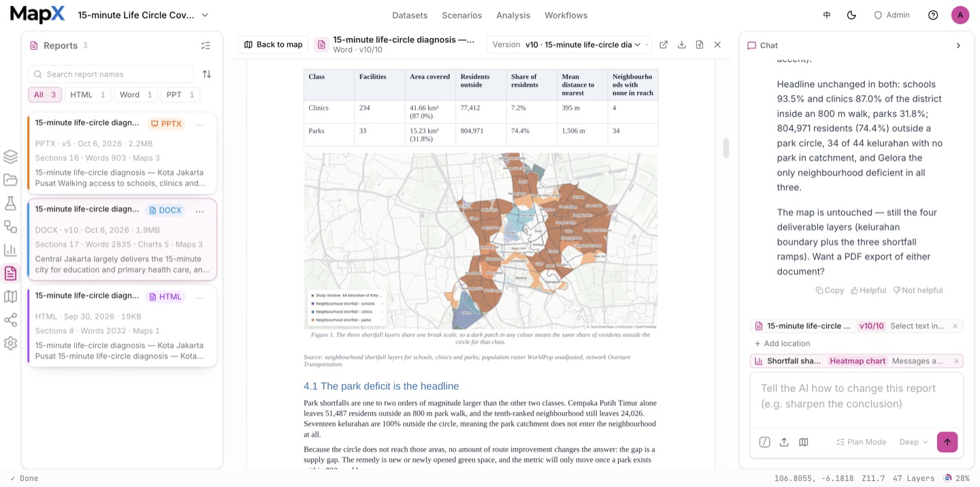
Task: Open the Analysis menu
Action: [x=513, y=15]
